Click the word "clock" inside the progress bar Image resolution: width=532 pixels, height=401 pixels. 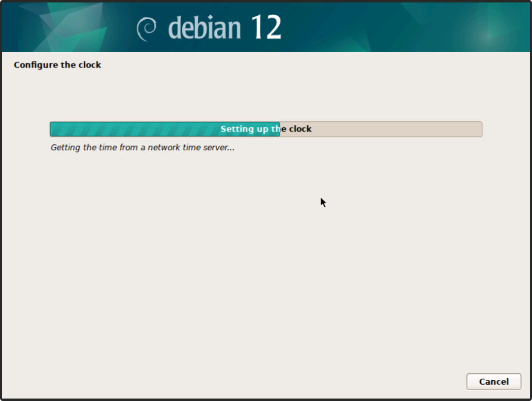point(300,129)
